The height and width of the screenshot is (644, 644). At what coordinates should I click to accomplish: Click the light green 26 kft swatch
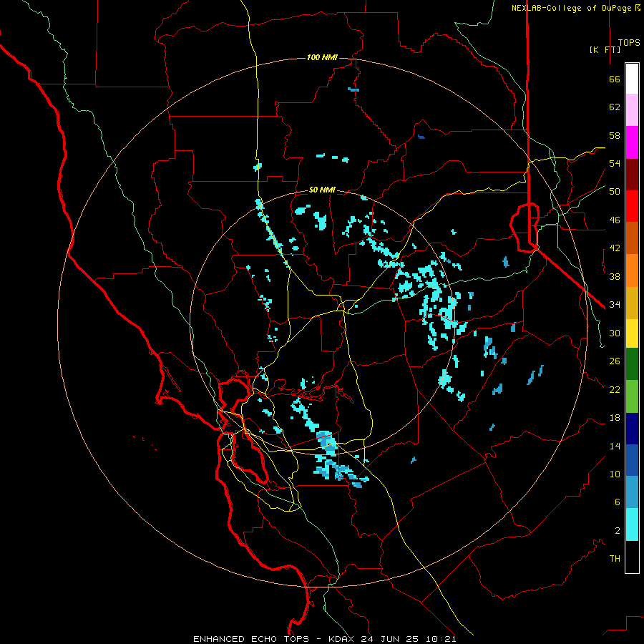point(632,396)
